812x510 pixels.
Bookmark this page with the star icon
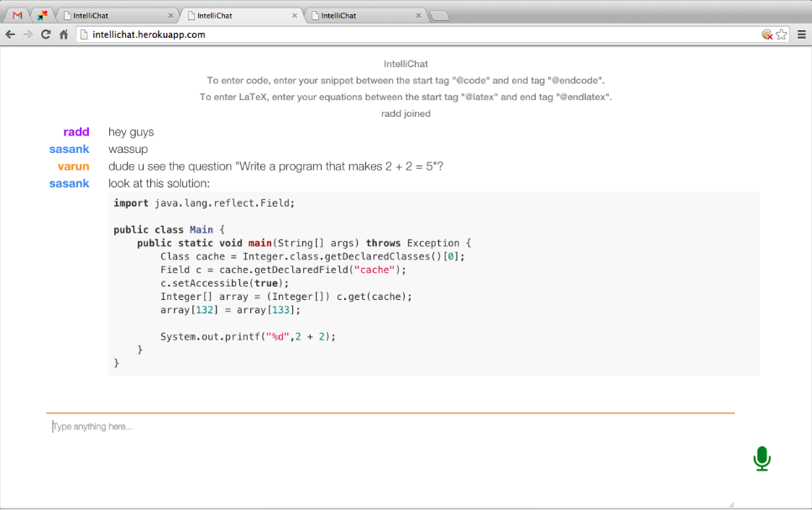tap(782, 34)
